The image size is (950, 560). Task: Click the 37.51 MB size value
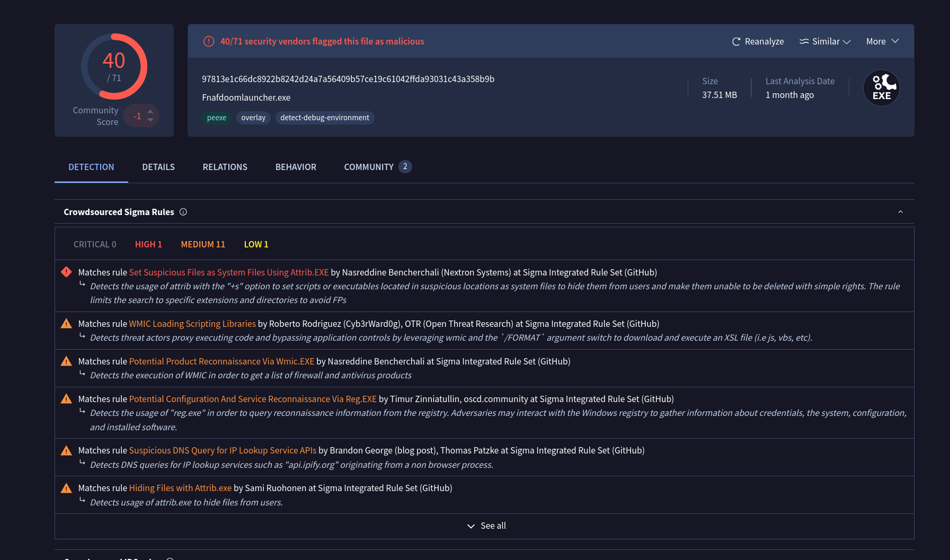(720, 95)
